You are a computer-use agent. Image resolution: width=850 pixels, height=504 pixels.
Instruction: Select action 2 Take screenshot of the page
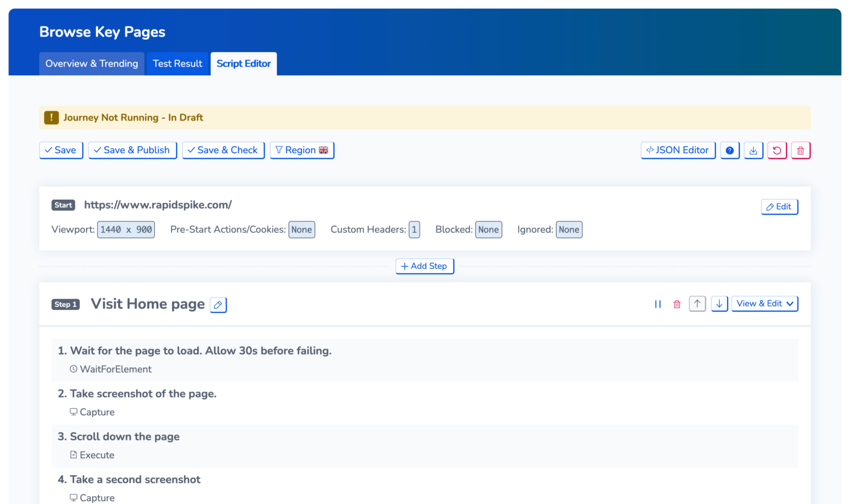(x=424, y=402)
